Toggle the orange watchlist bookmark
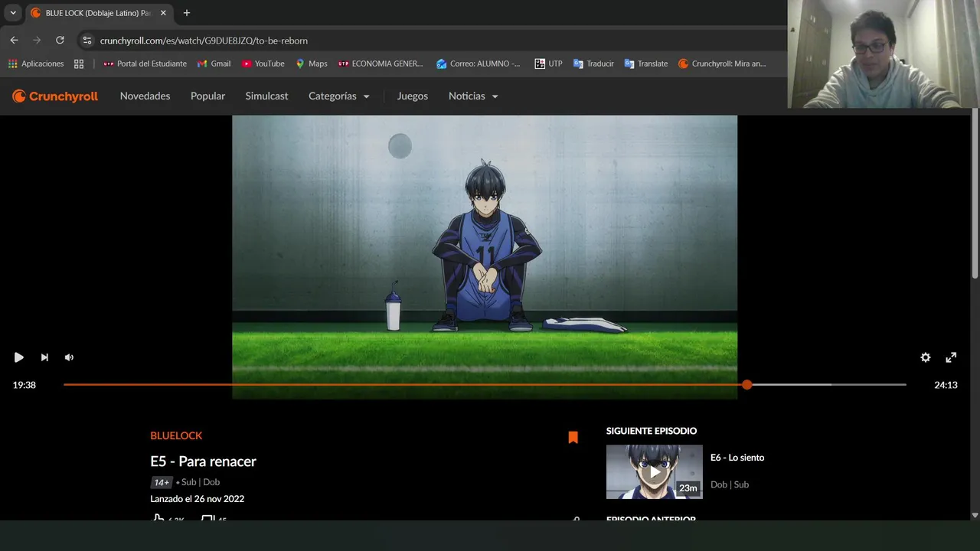 [x=573, y=437]
